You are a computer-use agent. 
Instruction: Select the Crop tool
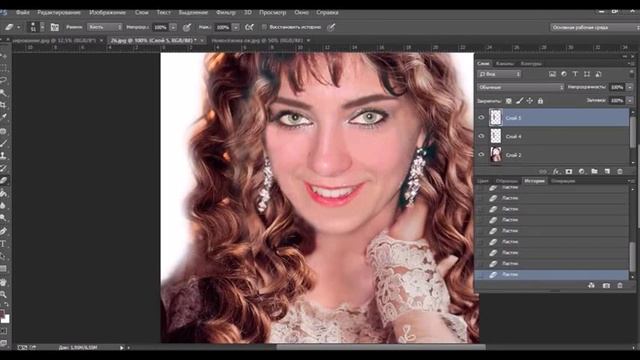[3, 105]
